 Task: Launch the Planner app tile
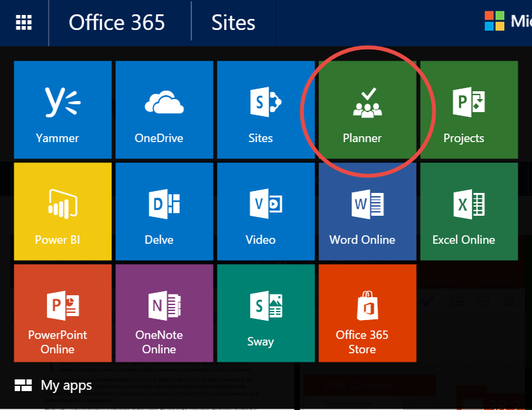(x=367, y=110)
